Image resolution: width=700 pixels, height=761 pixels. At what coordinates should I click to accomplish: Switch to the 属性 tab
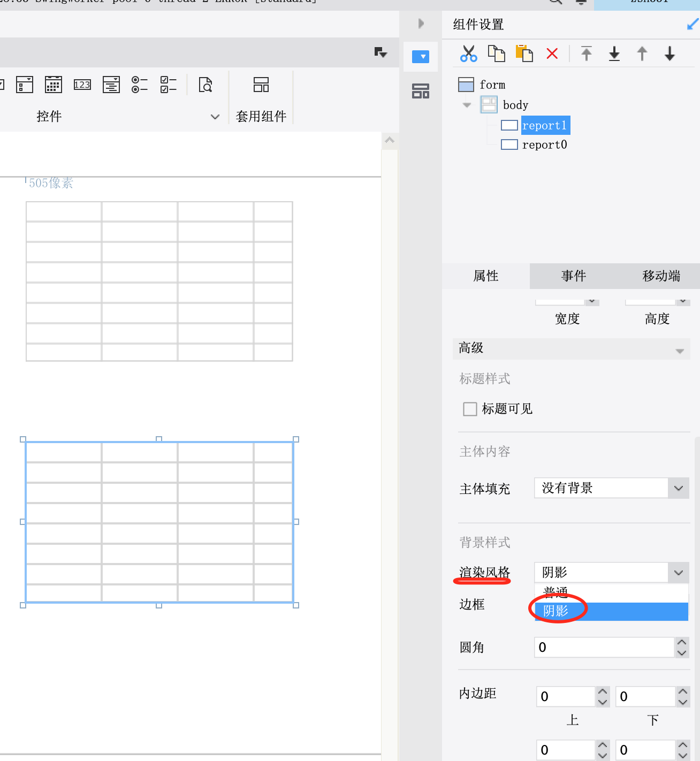[x=486, y=276]
